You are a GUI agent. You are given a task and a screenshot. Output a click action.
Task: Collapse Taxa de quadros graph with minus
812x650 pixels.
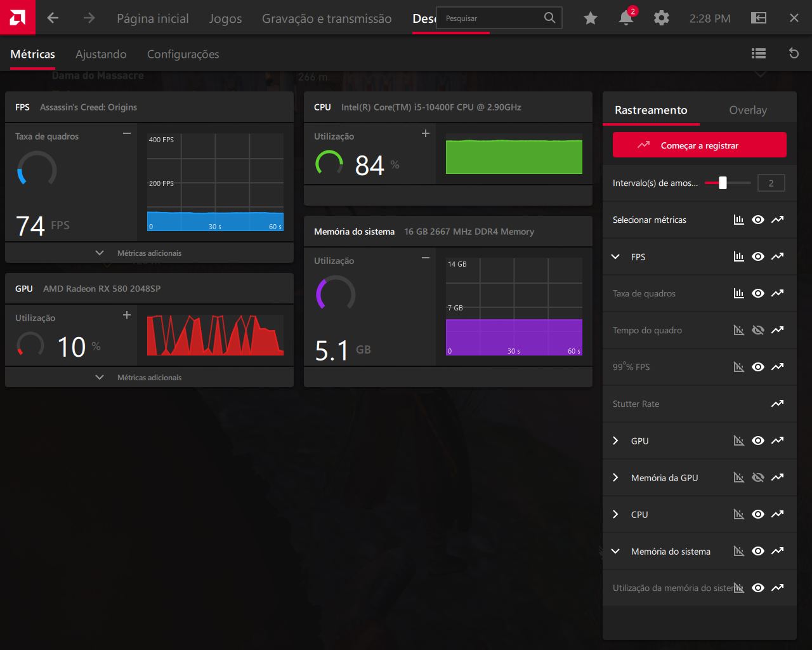pos(127,133)
